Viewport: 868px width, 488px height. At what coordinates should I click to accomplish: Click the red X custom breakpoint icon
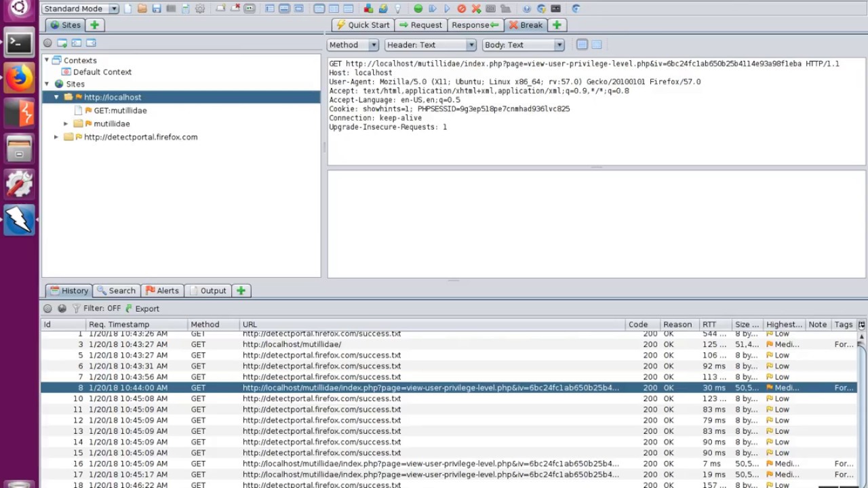[x=476, y=9]
